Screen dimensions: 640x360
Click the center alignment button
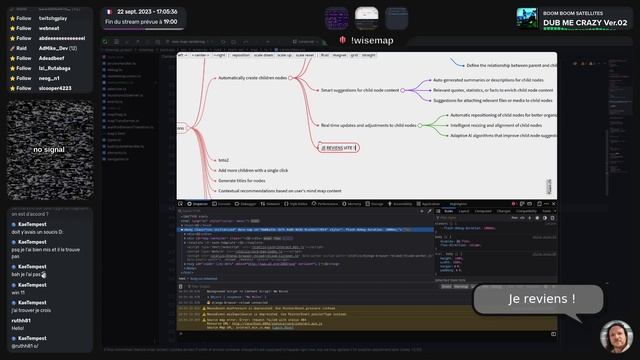coord(200,55)
